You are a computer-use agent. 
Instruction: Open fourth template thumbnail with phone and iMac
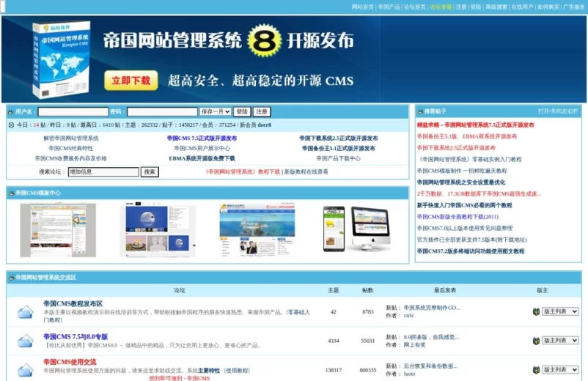[x=356, y=229]
